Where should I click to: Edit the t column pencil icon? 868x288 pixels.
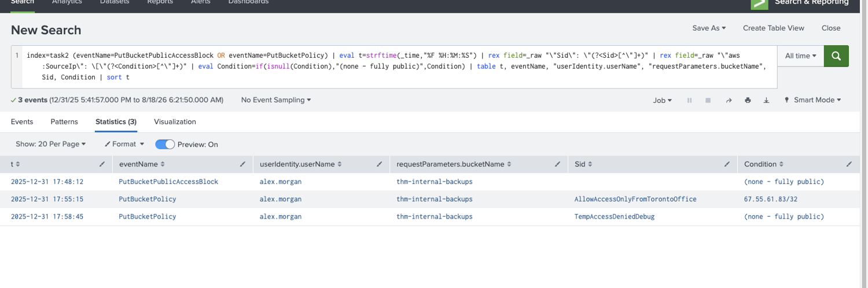(102, 164)
